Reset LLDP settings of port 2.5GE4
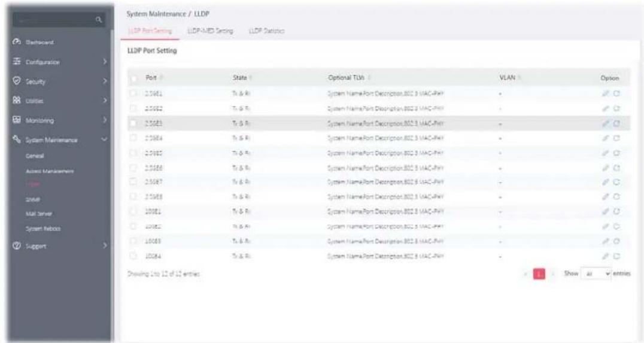Viewport: 644px width, 343px height. [616, 138]
